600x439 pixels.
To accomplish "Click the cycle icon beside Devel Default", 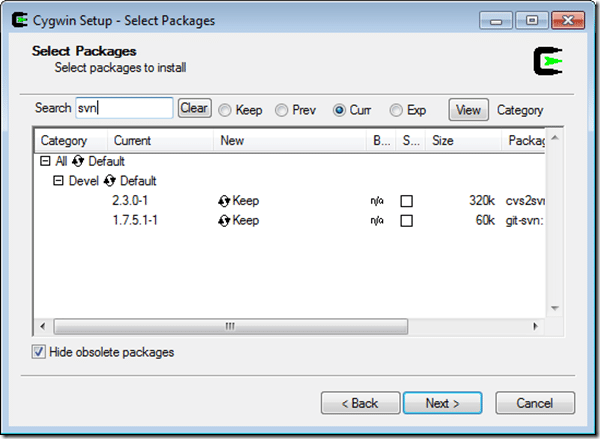I will click(x=109, y=181).
